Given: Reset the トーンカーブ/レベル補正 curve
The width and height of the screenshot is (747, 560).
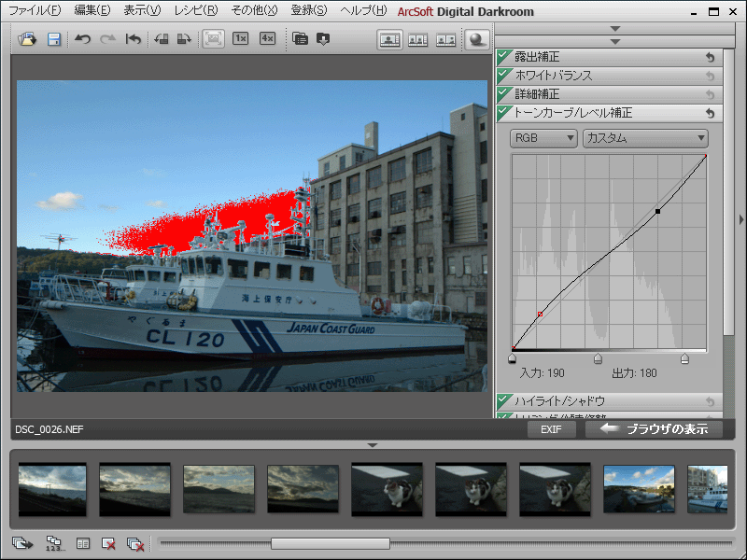Looking at the screenshot, I should pyautogui.click(x=711, y=113).
